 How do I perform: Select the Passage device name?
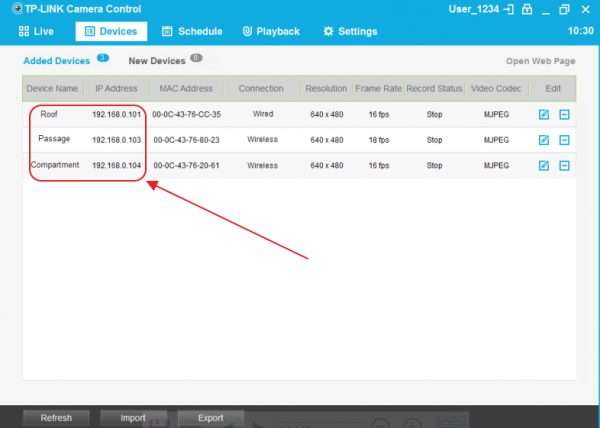point(54,138)
